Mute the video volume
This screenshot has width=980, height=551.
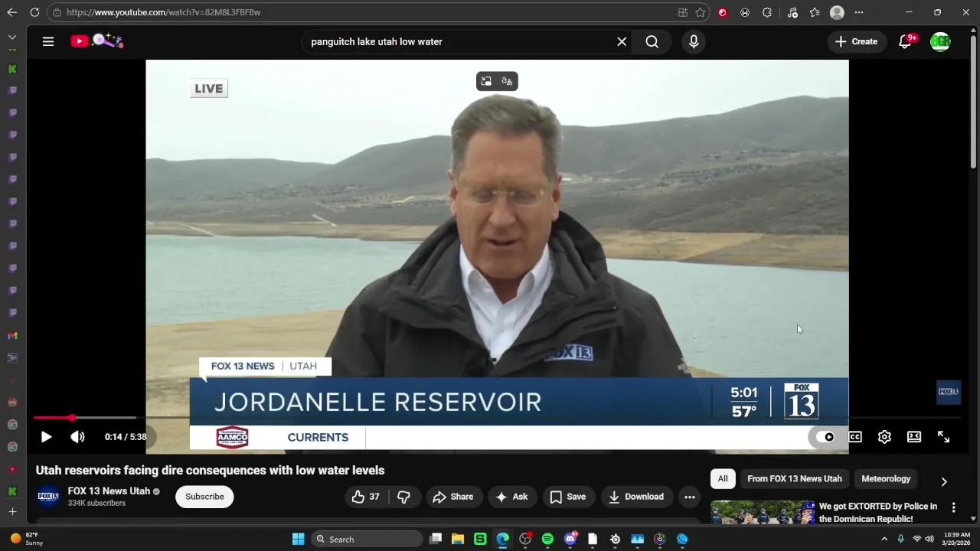click(77, 437)
